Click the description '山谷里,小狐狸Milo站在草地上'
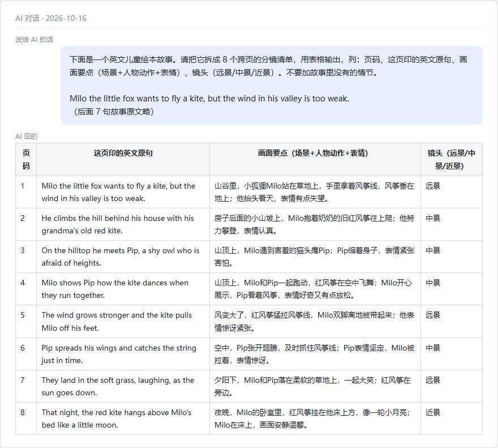 pyautogui.click(x=315, y=192)
